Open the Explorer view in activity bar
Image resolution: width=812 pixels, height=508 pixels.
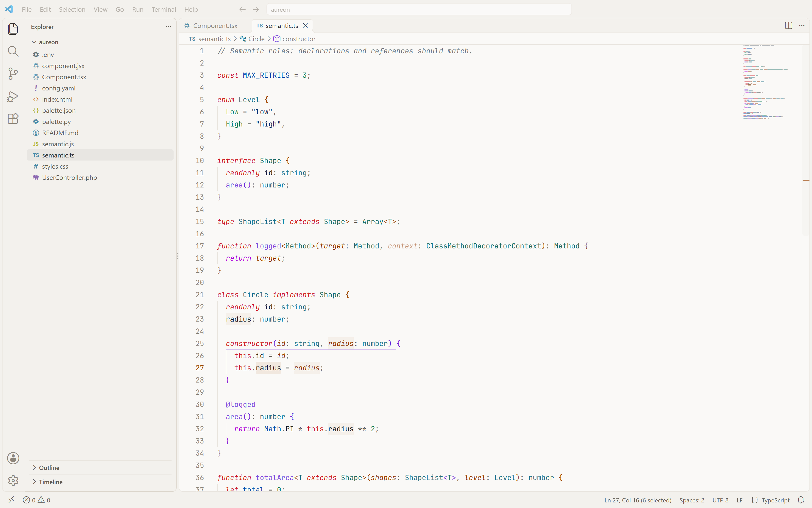(13, 29)
